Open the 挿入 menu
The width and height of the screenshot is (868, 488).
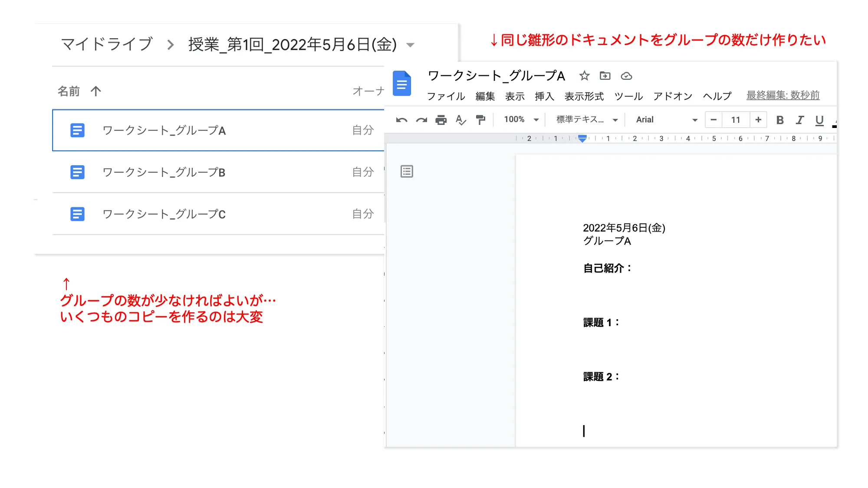(544, 96)
